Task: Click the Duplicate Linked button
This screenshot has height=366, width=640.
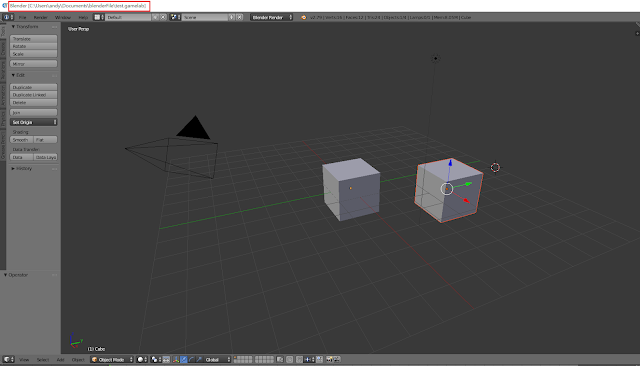Action: coord(33,95)
